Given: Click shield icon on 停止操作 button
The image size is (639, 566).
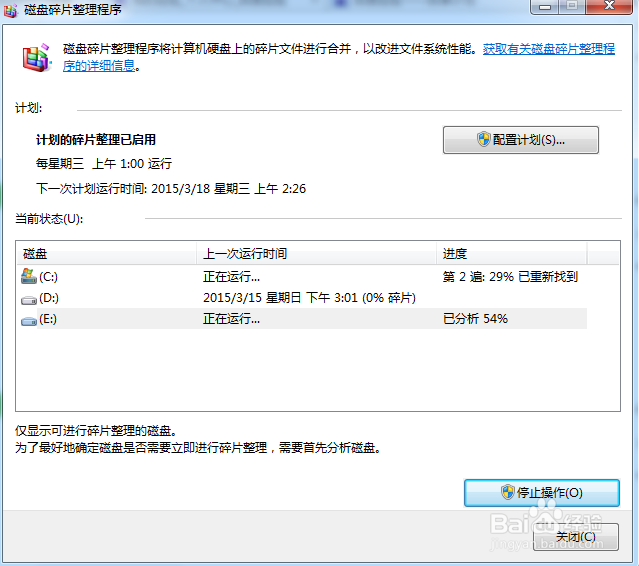Looking at the screenshot, I should (x=508, y=492).
